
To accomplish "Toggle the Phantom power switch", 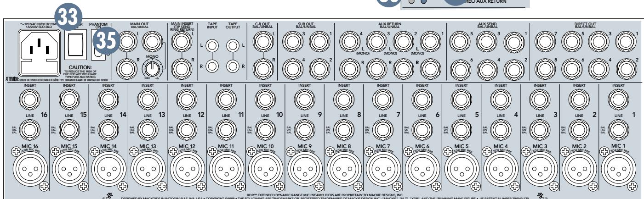I will click(x=98, y=54).
